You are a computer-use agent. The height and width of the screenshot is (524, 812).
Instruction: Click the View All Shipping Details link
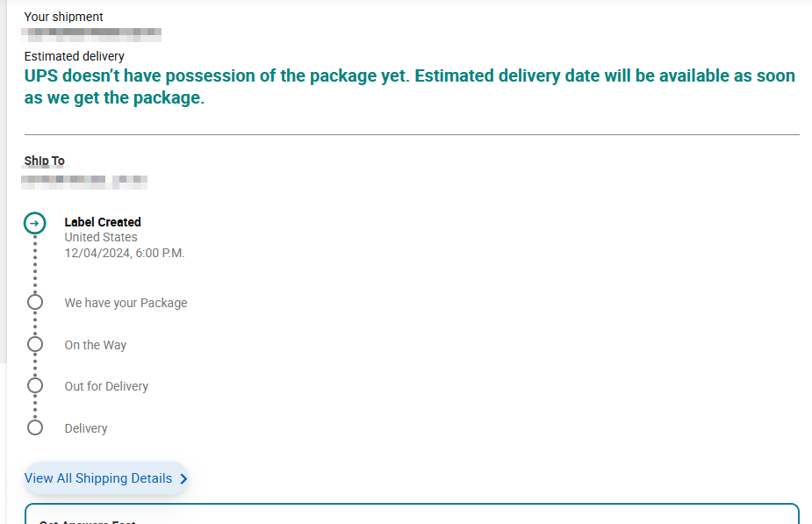pyautogui.click(x=97, y=478)
